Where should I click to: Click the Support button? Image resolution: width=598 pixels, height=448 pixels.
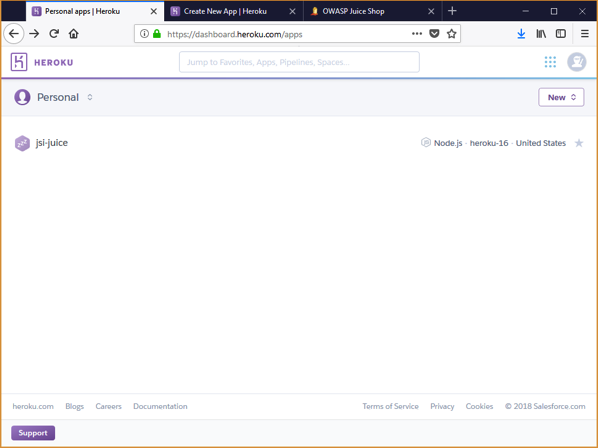click(x=33, y=433)
